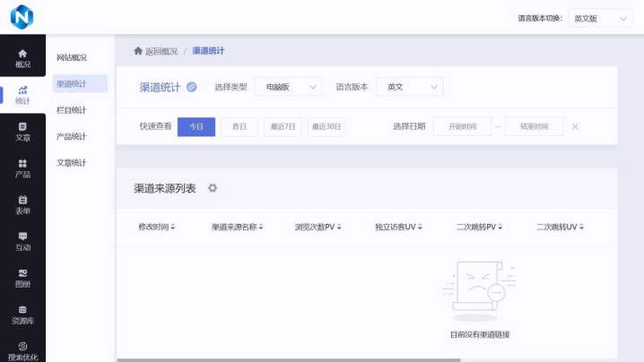This screenshot has width=644, height=362.
Task: Open the 文章 section in the sidebar
Action: click(x=22, y=132)
